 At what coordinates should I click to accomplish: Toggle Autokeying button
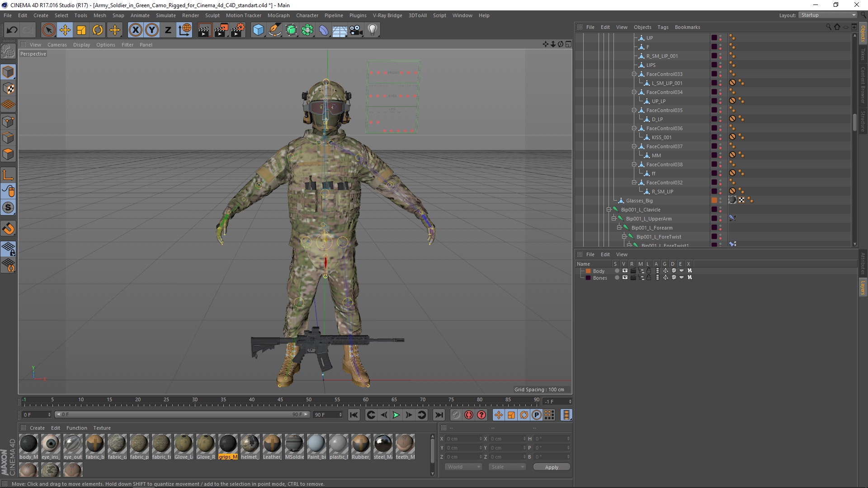(x=469, y=415)
